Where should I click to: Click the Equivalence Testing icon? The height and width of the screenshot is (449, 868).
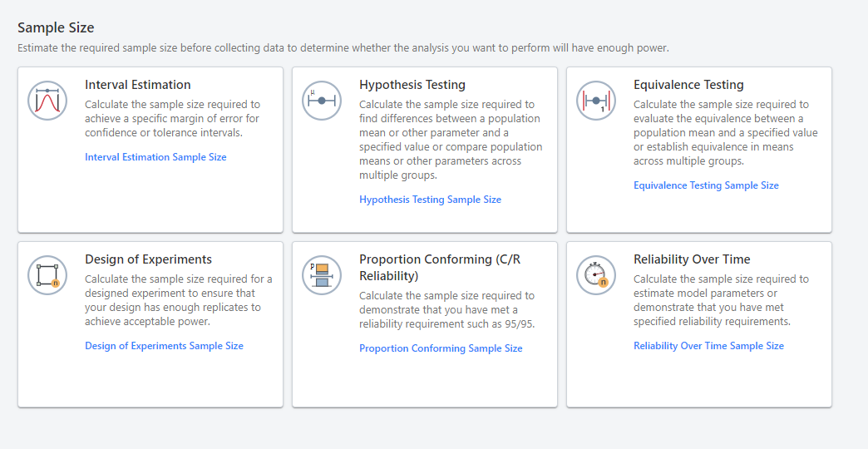[x=596, y=101]
